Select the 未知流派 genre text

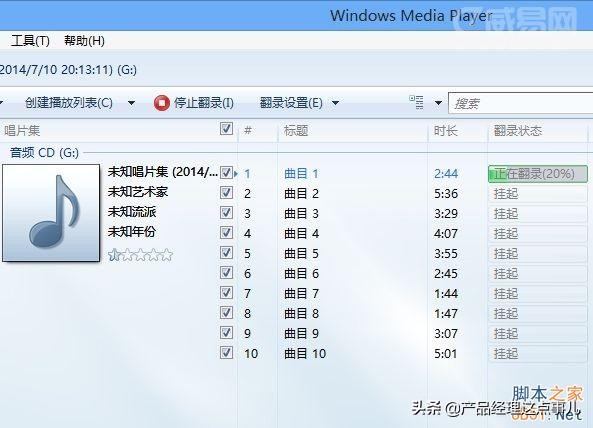point(132,212)
